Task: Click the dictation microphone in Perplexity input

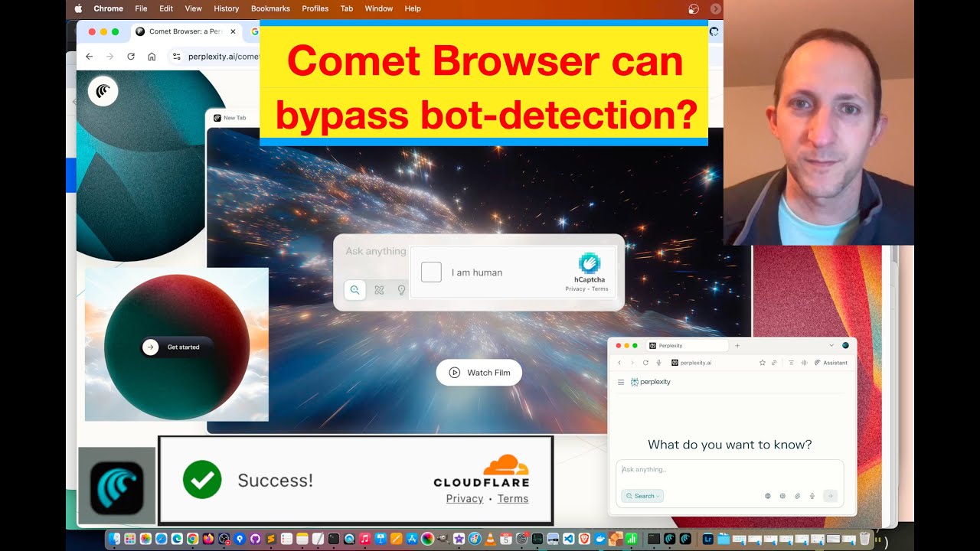Action: pyautogui.click(x=812, y=496)
